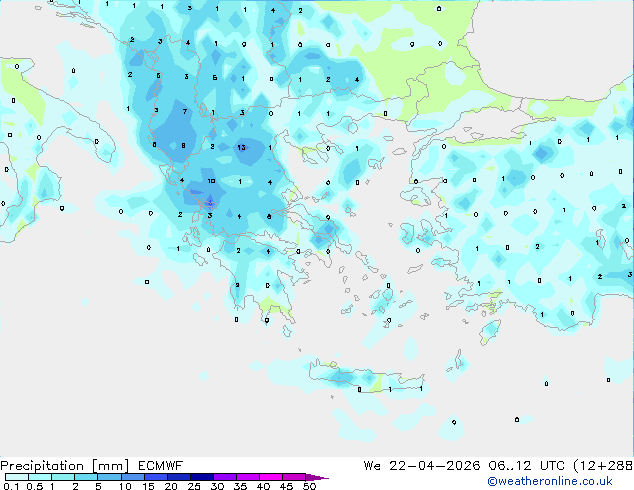Viewport: 634px width, 490px height.
Task: Click the '06..12 UTC' time label
Action: pos(526,466)
